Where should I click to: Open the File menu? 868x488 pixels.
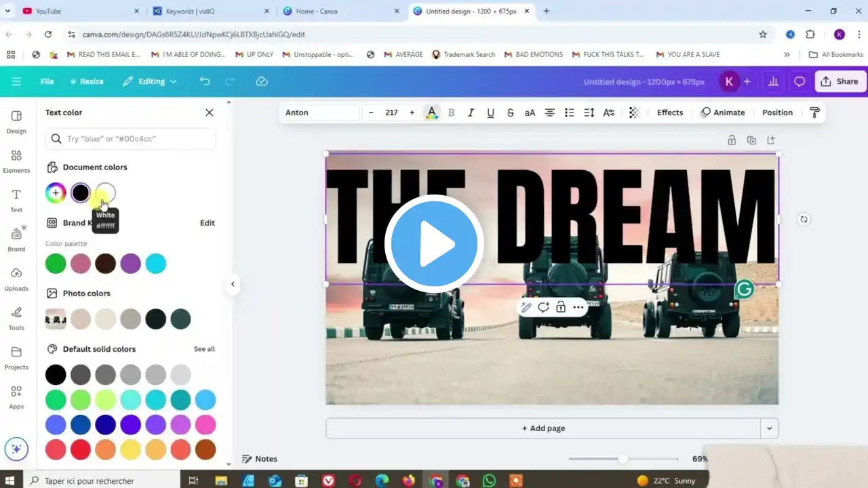click(x=47, y=81)
